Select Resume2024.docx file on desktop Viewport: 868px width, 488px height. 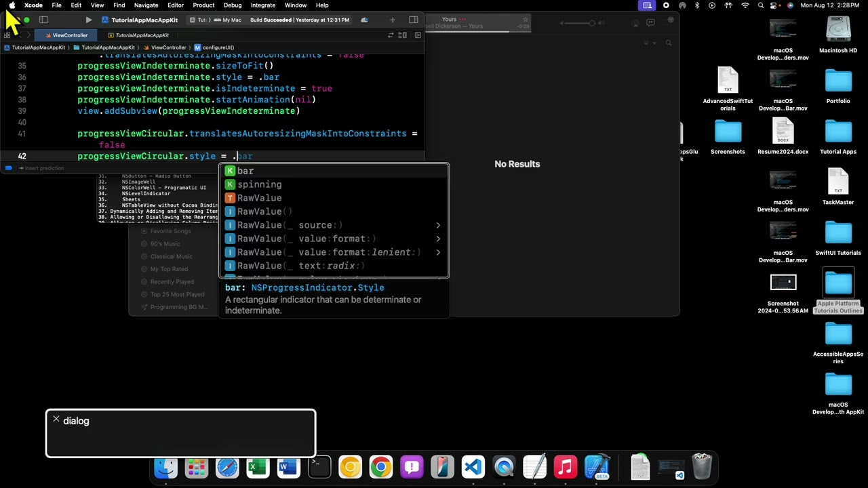coord(783,136)
